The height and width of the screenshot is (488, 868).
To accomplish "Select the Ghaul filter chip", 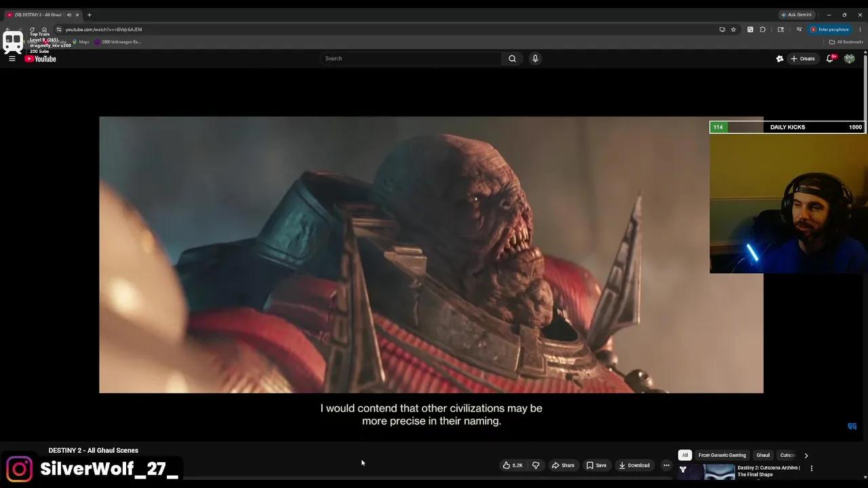I will pyautogui.click(x=763, y=455).
